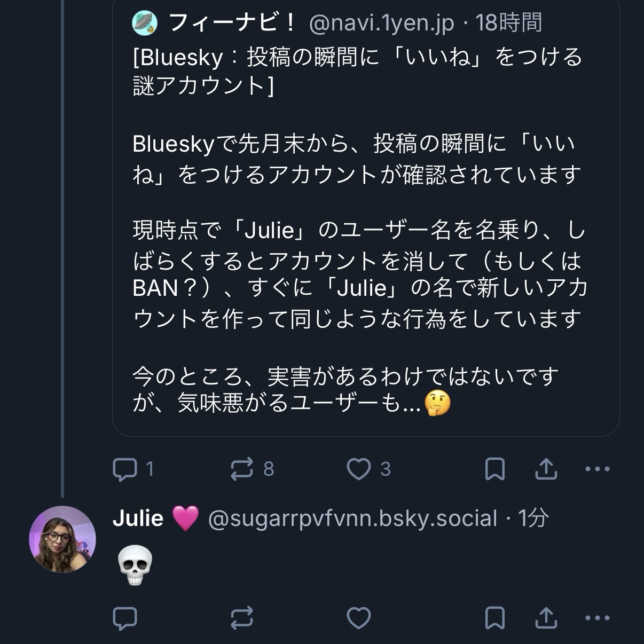This screenshot has width=644, height=644.
Task: Repost the post with 8 reposts
Action: pyautogui.click(x=242, y=469)
